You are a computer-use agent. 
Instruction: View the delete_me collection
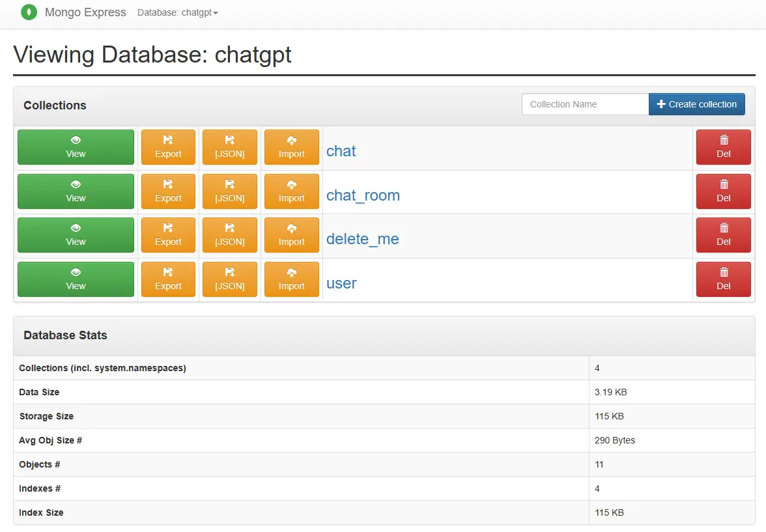click(363, 239)
